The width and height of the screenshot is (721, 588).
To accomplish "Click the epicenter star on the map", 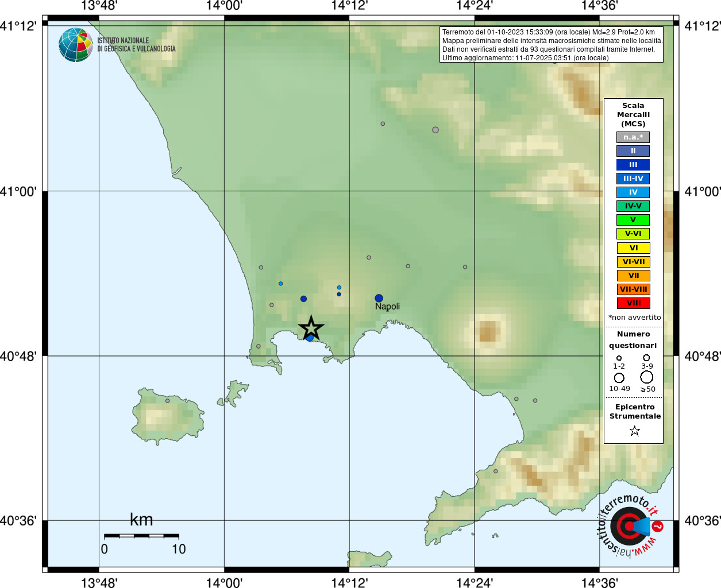I will (311, 328).
